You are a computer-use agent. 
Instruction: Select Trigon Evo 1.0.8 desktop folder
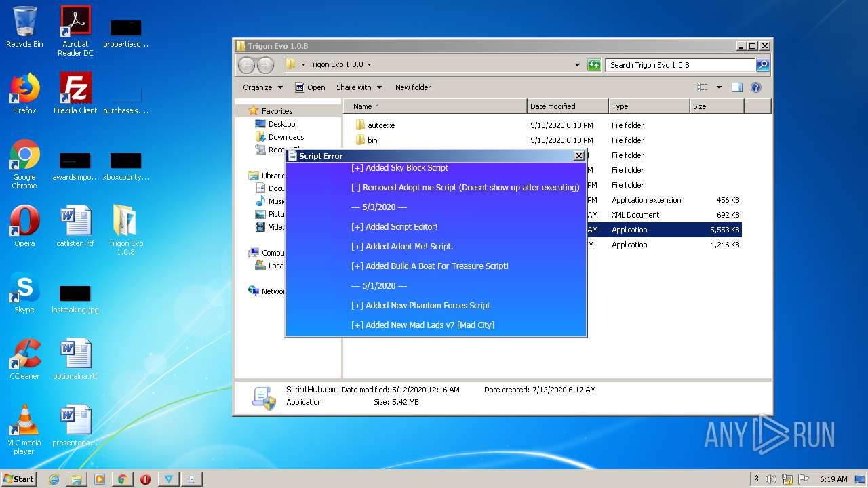tap(126, 230)
